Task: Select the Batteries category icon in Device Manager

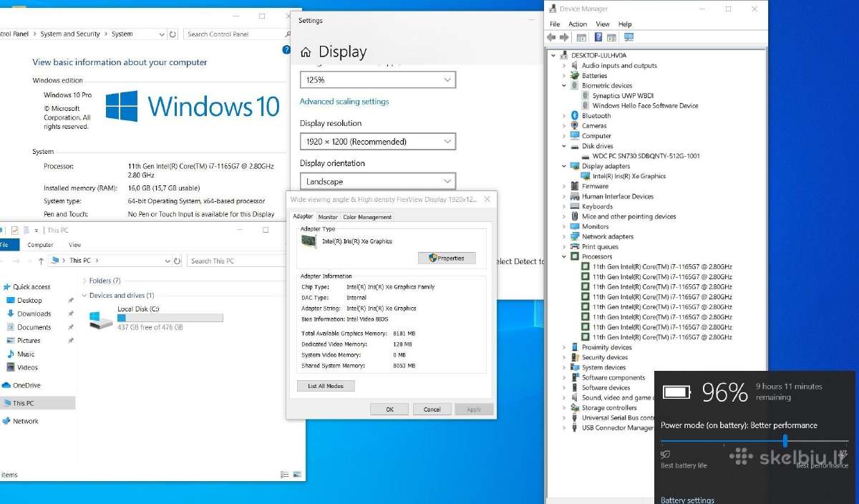Action: coord(575,75)
